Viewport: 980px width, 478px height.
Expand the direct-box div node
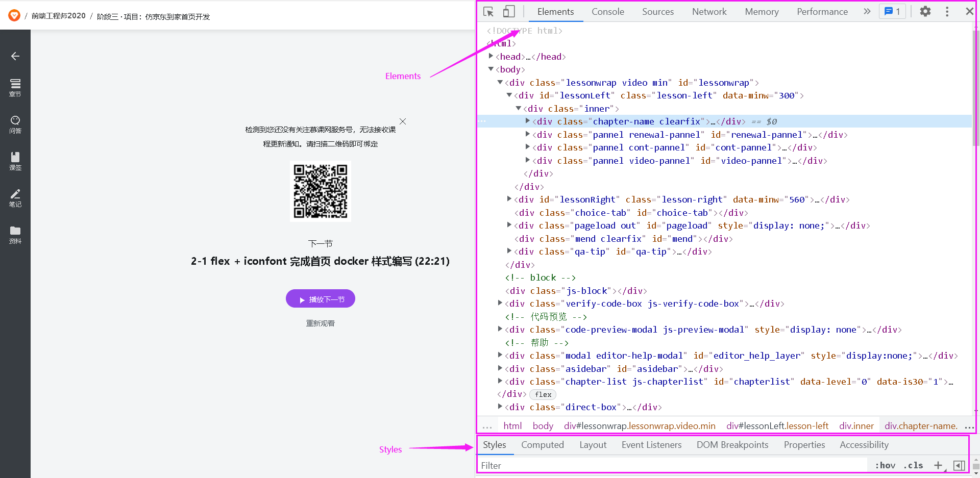500,407
